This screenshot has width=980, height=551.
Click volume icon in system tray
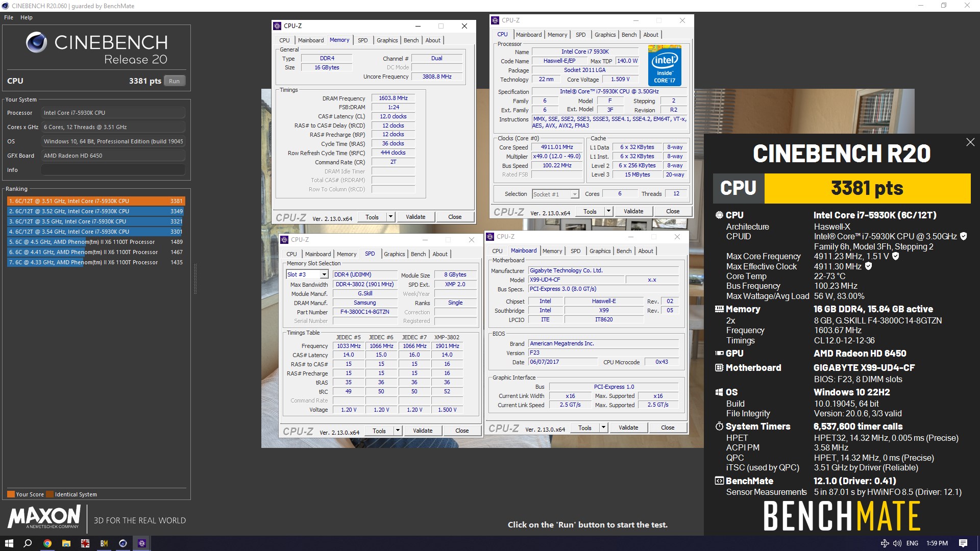(897, 543)
